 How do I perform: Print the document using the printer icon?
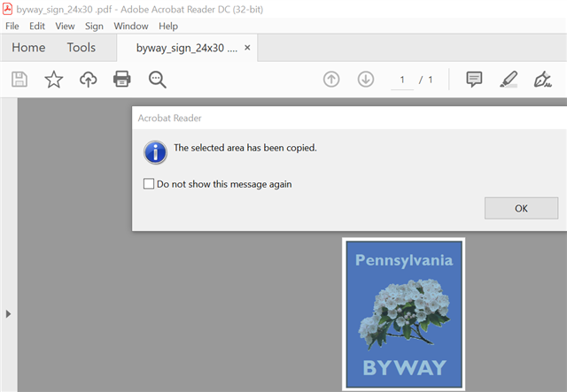coord(122,79)
